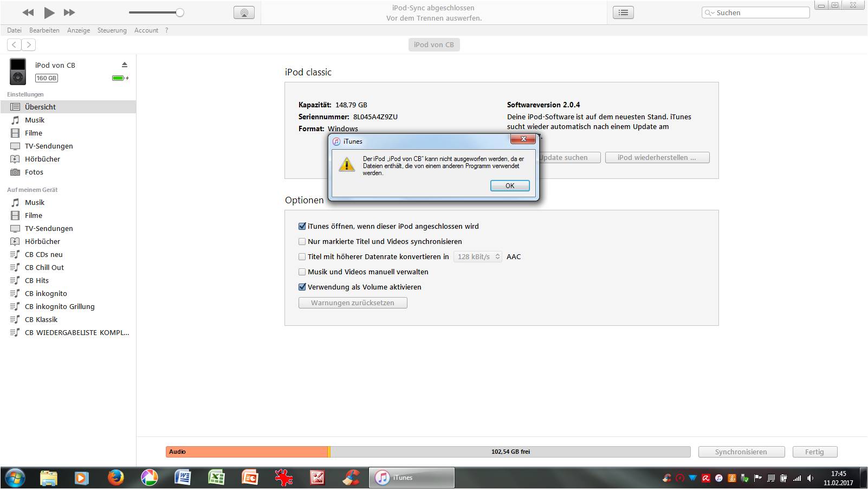Click the Fertig button
This screenshot has width=868, height=489.
pyautogui.click(x=814, y=452)
